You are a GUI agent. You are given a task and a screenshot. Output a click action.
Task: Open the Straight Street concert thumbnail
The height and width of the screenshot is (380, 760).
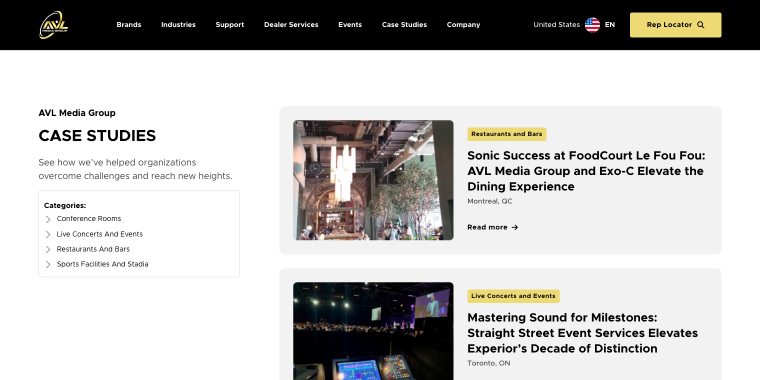point(373,332)
